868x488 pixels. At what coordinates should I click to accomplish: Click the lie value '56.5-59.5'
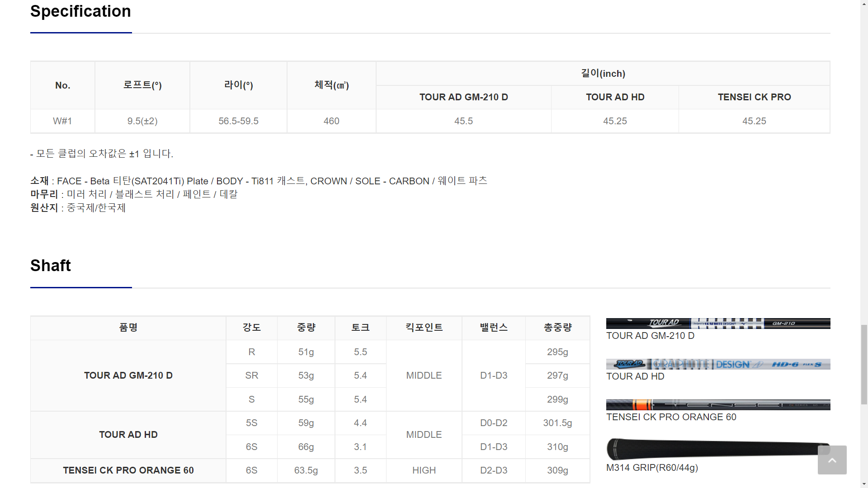click(x=239, y=121)
